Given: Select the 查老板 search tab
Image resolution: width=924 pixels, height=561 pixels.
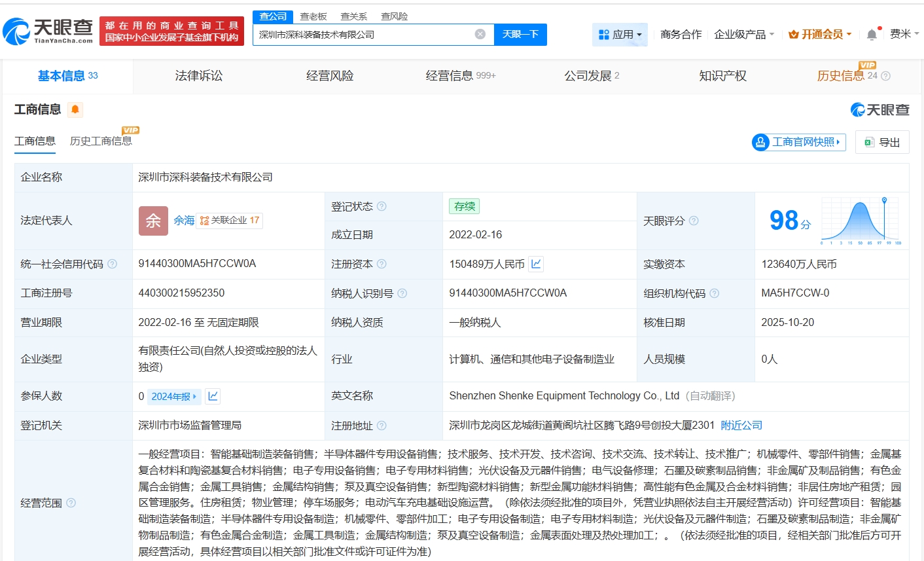Looking at the screenshot, I should tap(313, 16).
